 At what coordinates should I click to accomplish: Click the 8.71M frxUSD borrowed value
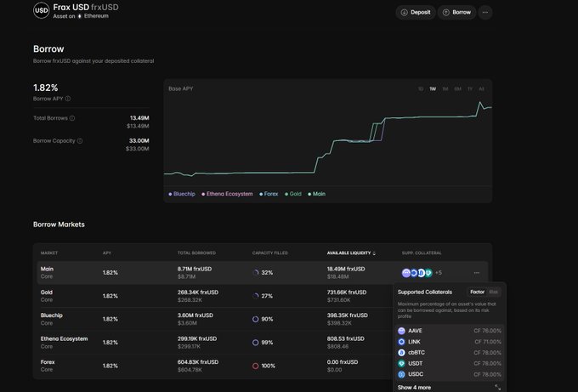click(x=195, y=269)
